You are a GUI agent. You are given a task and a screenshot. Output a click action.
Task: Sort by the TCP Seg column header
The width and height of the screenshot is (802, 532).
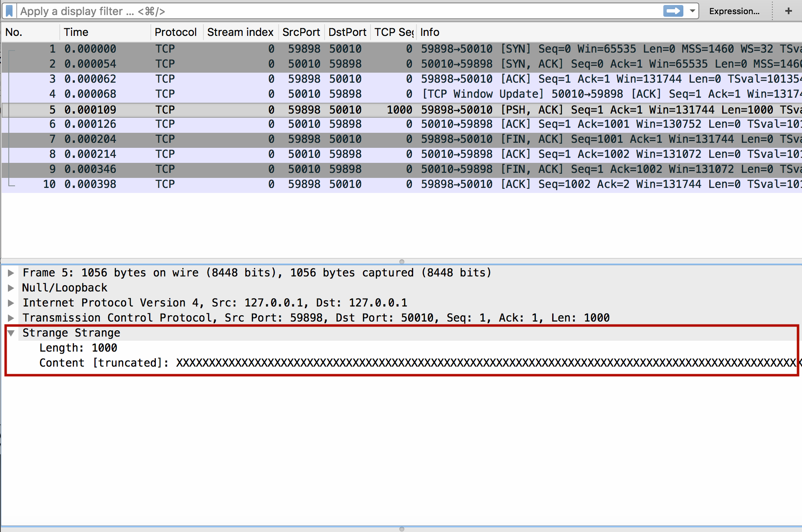[393, 32]
